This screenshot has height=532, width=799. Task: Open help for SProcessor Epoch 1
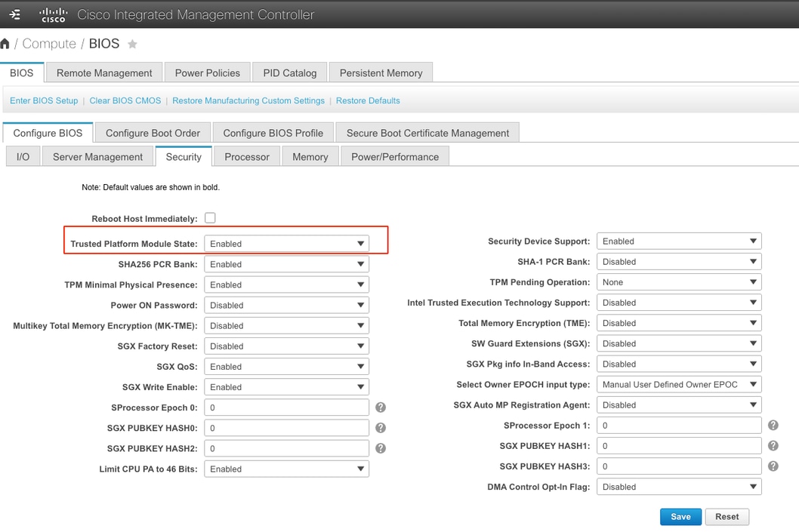coord(773,425)
